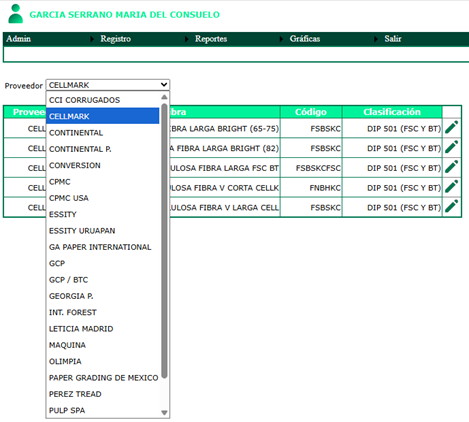Open the Registro menu

(115, 39)
